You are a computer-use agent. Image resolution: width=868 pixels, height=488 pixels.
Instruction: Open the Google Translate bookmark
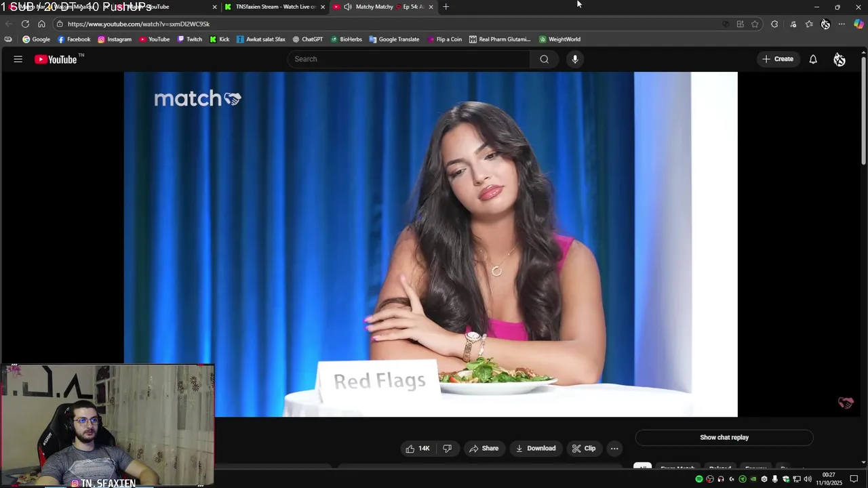[394, 39]
